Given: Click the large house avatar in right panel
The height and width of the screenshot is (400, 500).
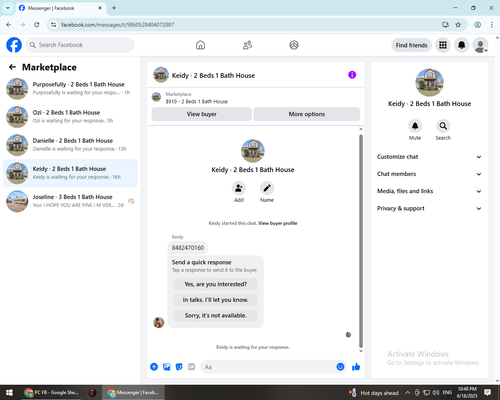Looking at the screenshot, I should (429, 82).
